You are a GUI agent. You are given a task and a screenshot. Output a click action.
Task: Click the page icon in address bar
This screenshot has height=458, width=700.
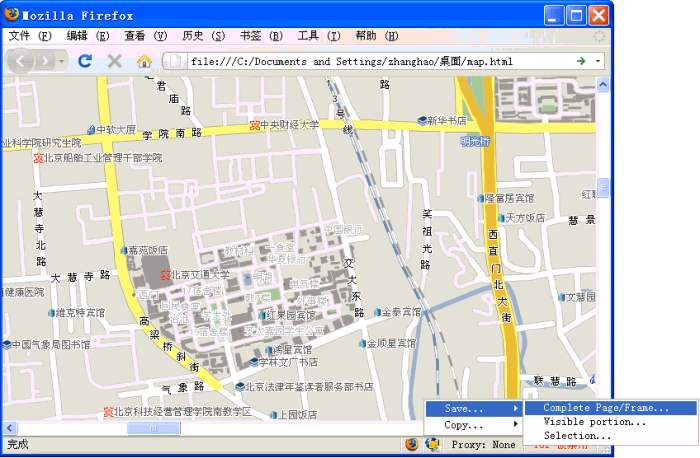(175, 61)
